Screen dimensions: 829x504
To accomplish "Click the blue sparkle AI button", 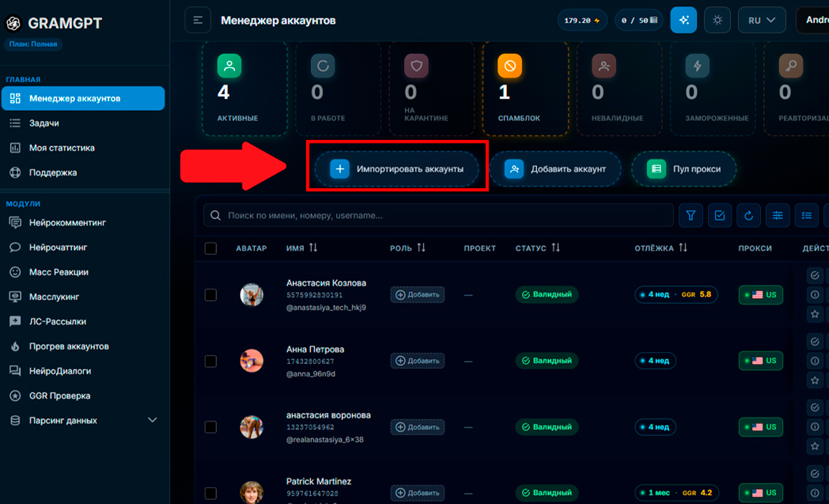I will coord(683,20).
